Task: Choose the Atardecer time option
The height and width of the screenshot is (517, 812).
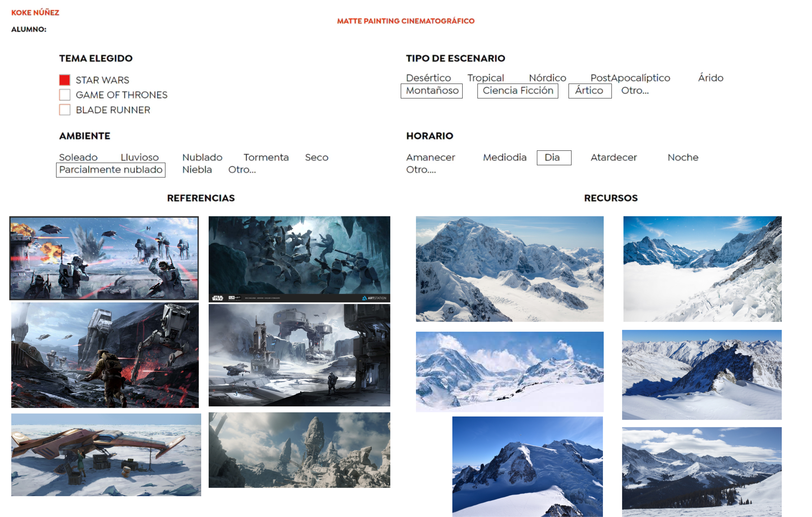Action: click(613, 157)
